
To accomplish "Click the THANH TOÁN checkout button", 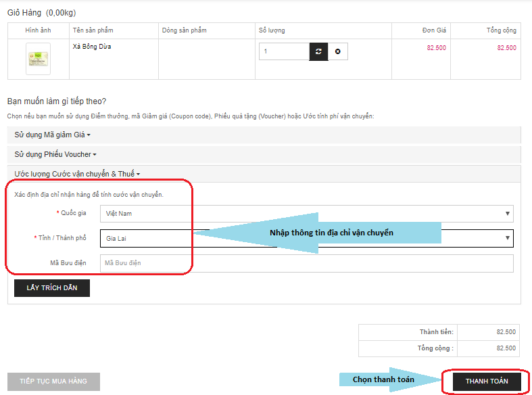I will [x=485, y=381].
